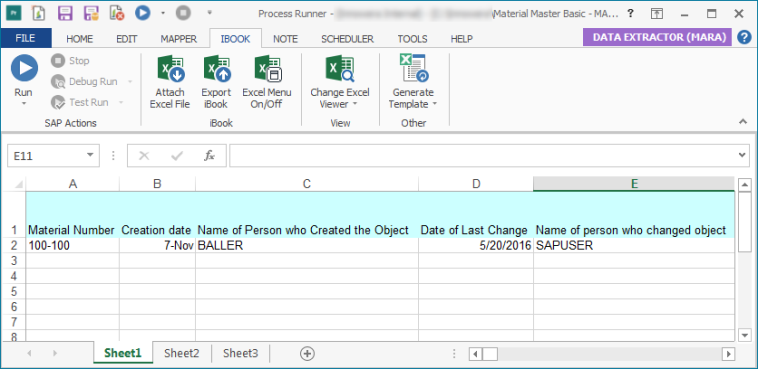This screenshot has width=758, height=369.
Task: Click the gray Stop icon in title bar
Action: [x=183, y=13]
